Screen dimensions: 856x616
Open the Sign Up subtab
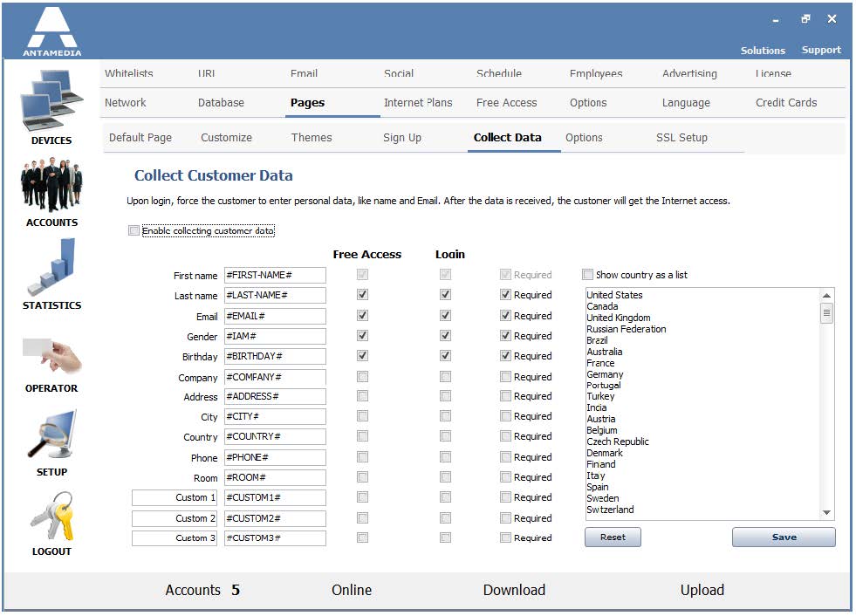pyautogui.click(x=402, y=138)
